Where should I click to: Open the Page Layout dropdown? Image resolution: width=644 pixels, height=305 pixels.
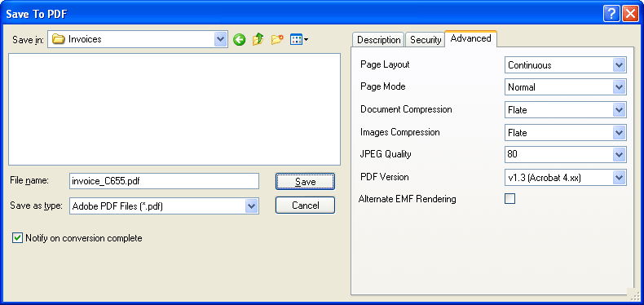619,65
